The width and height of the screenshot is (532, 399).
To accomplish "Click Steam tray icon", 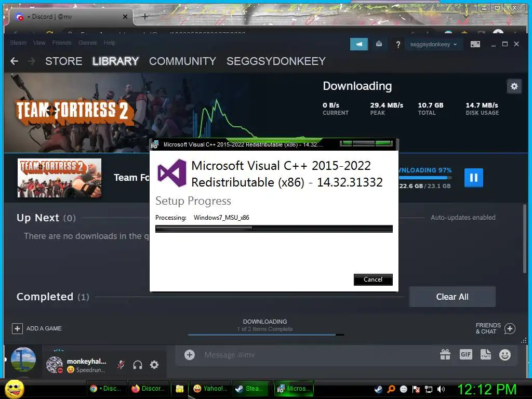I will click(378, 389).
